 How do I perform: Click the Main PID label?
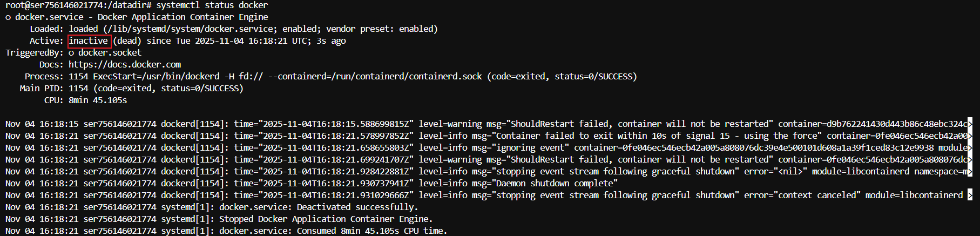tap(41, 89)
